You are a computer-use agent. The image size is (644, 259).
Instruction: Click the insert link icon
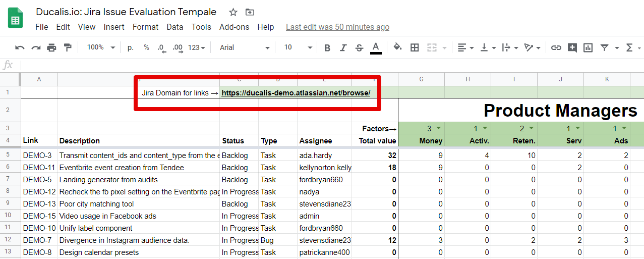pos(556,47)
